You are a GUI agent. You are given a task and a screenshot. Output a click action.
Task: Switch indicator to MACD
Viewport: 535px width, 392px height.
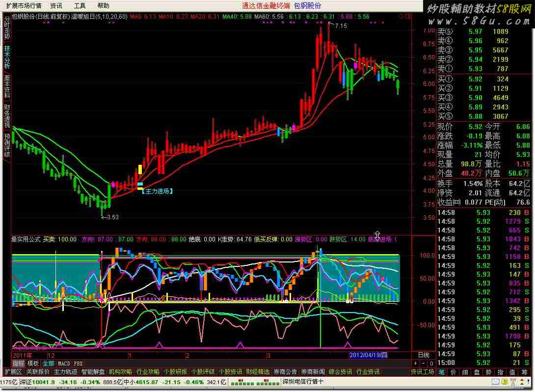[x=64, y=364]
